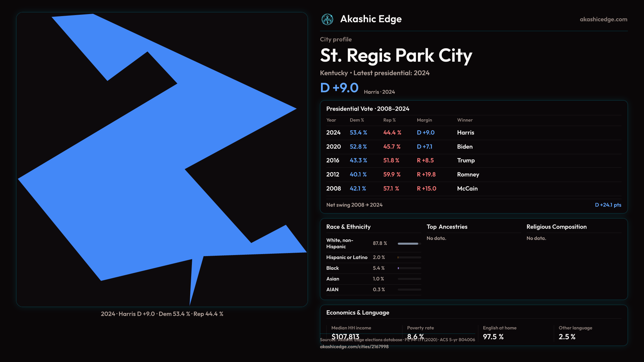Open the akashicedge.com/cities/2167998 URL
Viewport: 644px width, 362px height.
point(354,347)
